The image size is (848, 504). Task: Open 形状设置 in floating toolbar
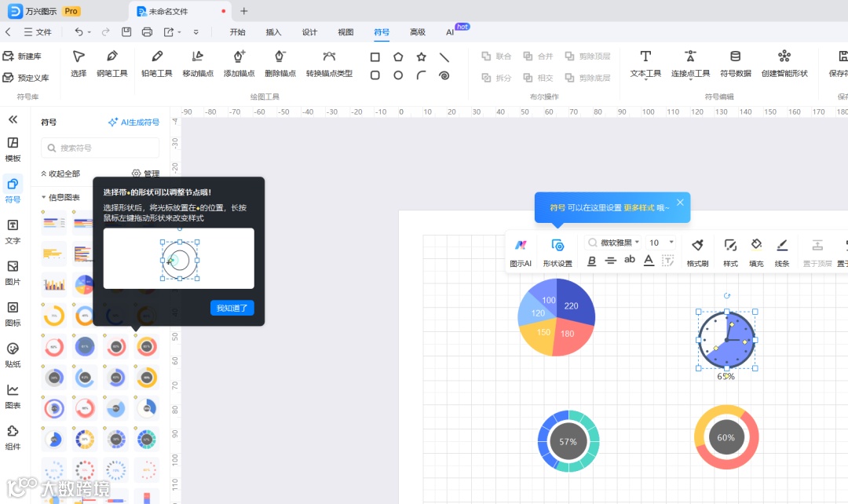[x=557, y=253]
